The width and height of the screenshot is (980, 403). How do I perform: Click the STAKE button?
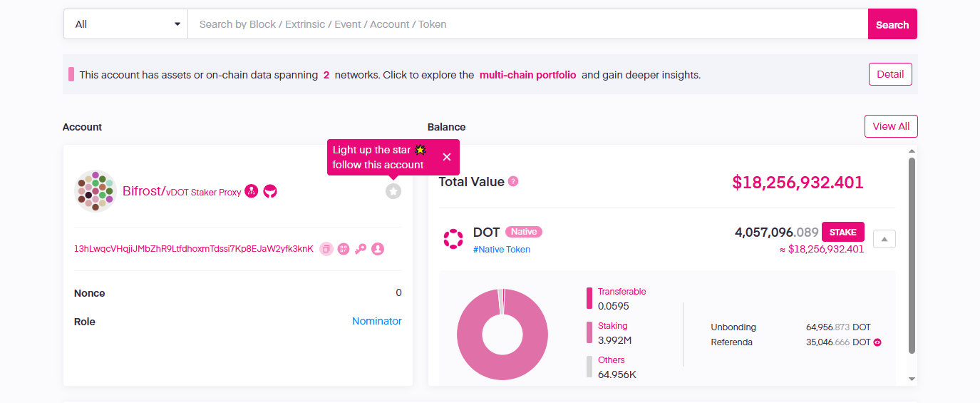coord(843,232)
